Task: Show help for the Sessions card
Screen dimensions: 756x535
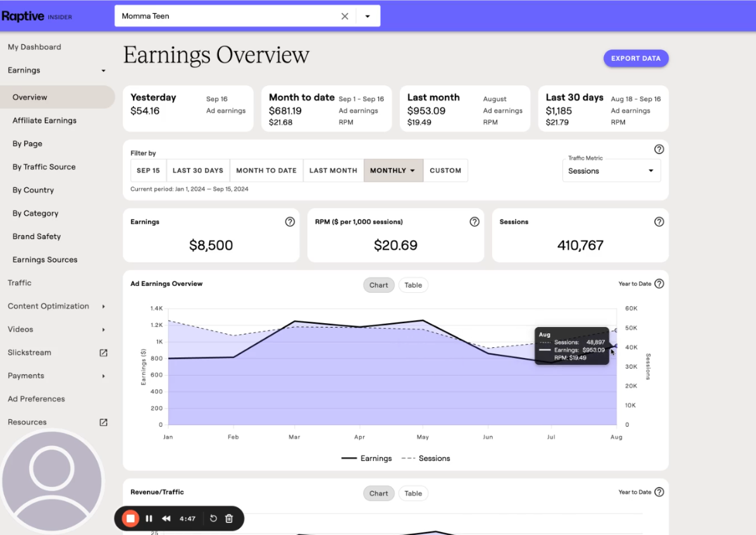Action: pyautogui.click(x=659, y=222)
